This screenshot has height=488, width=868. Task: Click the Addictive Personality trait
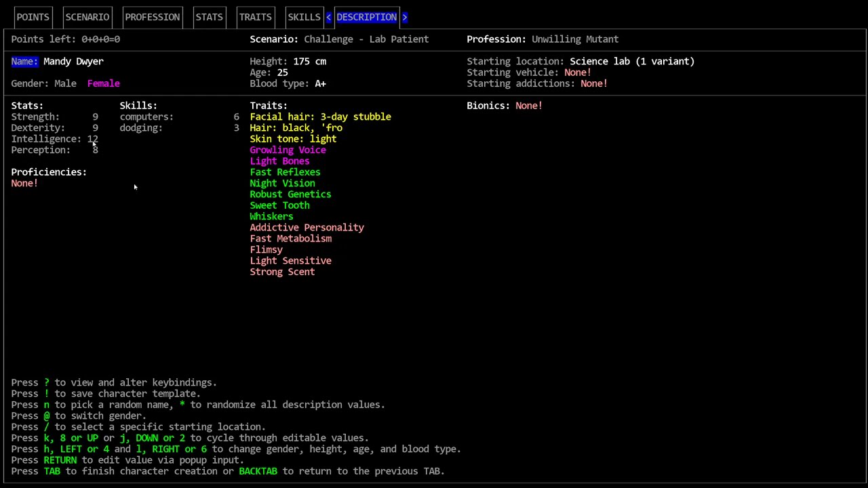click(307, 227)
